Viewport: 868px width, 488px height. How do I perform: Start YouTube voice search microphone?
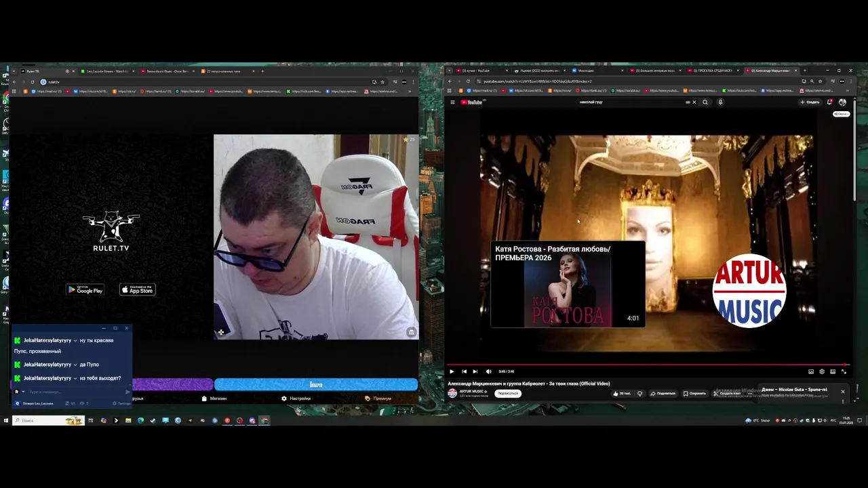pos(720,102)
